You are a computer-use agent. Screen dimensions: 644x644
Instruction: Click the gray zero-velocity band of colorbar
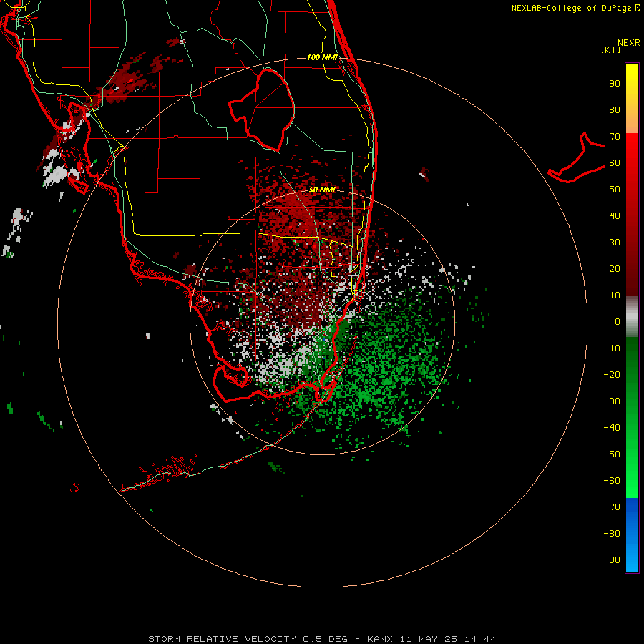[x=632, y=317]
